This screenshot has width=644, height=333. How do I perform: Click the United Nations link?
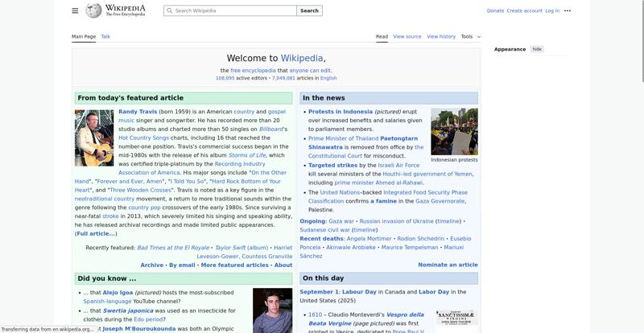(x=340, y=192)
